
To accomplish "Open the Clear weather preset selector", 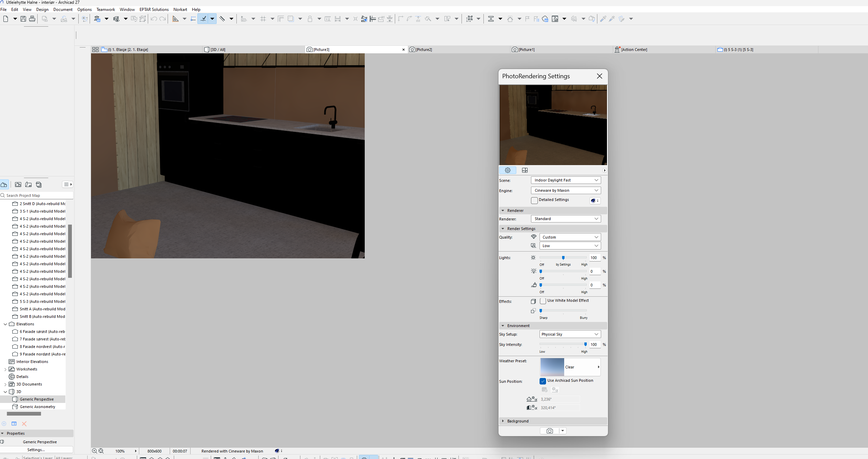I will point(570,367).
